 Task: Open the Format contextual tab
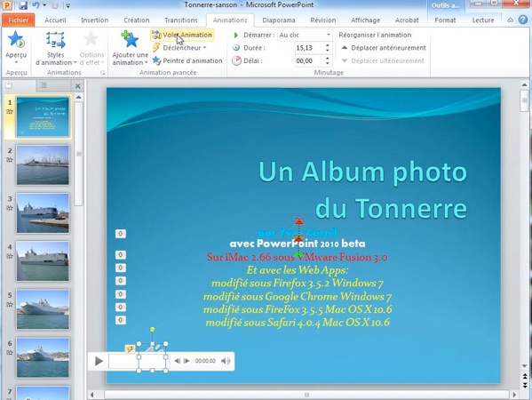click(445, 20)
